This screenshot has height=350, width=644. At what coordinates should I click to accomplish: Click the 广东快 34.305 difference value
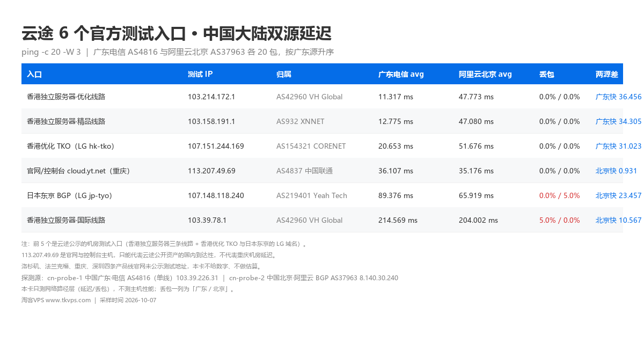619,122
